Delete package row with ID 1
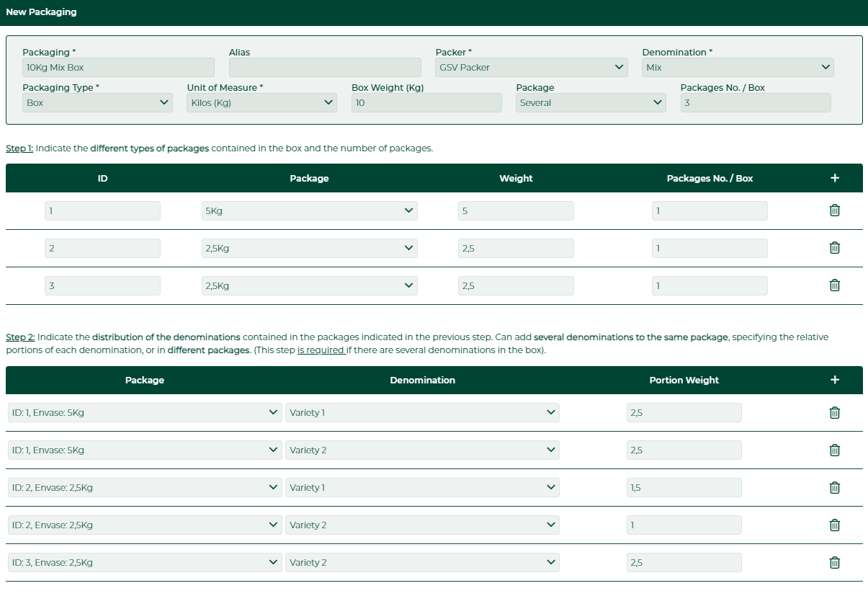 pos(835,210)
